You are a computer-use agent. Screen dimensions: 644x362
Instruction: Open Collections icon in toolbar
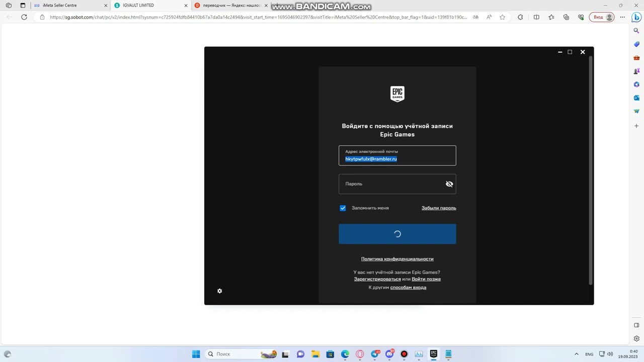(x=566, y=17)
